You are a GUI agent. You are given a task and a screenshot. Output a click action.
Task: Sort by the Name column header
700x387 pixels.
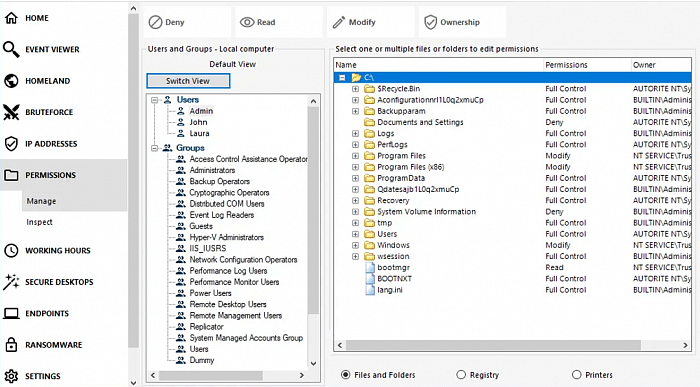438,65
